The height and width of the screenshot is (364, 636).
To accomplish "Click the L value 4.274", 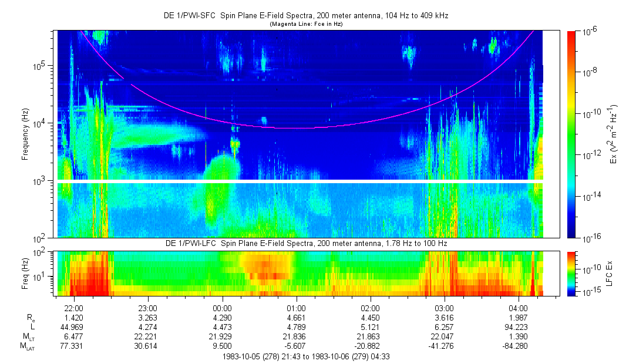I will 148,327.
